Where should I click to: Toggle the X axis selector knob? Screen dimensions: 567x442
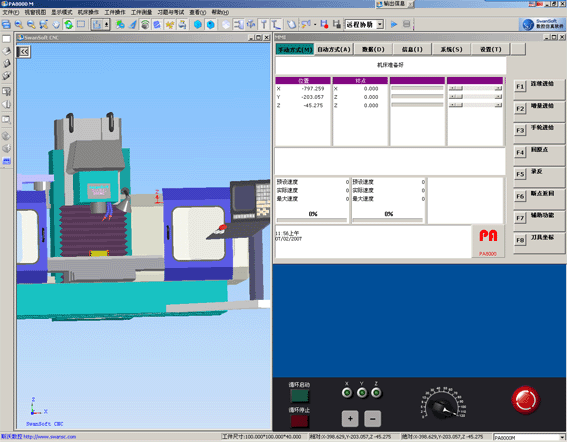tap(347, 393)
